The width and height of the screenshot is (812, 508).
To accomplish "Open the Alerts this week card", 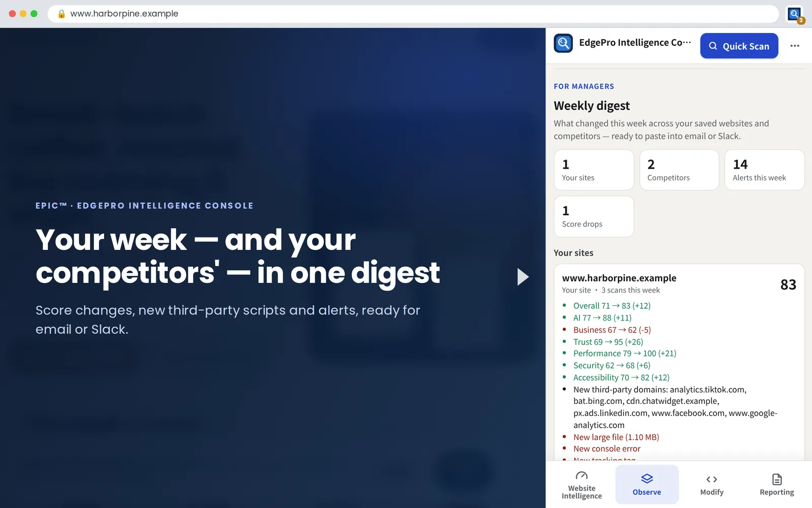I will [x=764, y=170].
